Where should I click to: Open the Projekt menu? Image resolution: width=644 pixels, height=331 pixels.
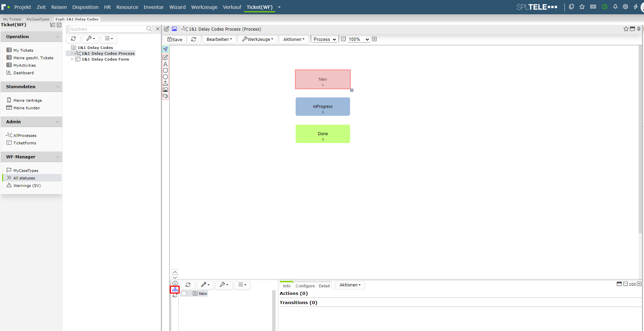point(23,7)
